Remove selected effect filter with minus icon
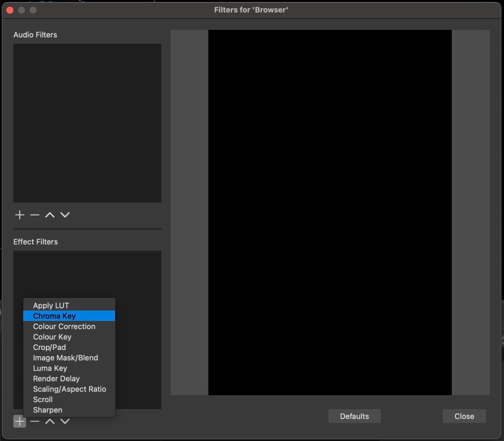 coord(34,421)
